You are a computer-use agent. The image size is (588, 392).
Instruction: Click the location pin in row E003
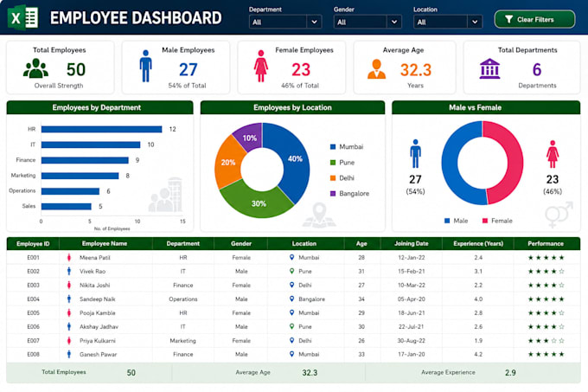(x=291, y=285)
